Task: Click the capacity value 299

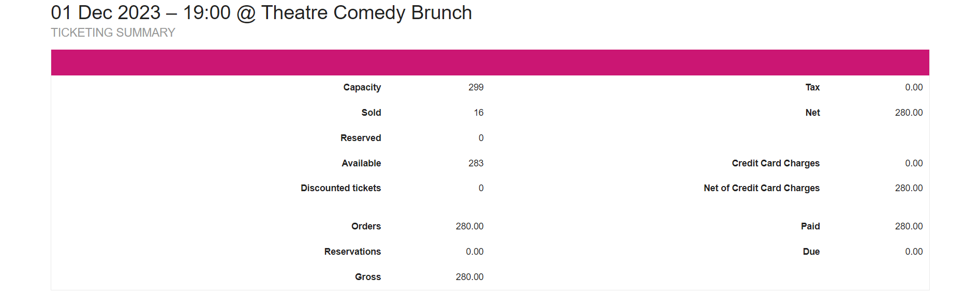Action: tap(476, 87)
